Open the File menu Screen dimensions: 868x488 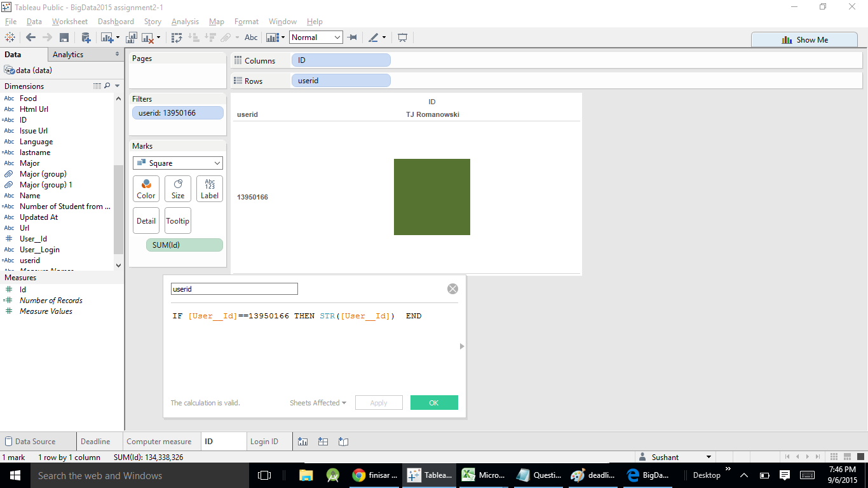[x=11, y=21]
